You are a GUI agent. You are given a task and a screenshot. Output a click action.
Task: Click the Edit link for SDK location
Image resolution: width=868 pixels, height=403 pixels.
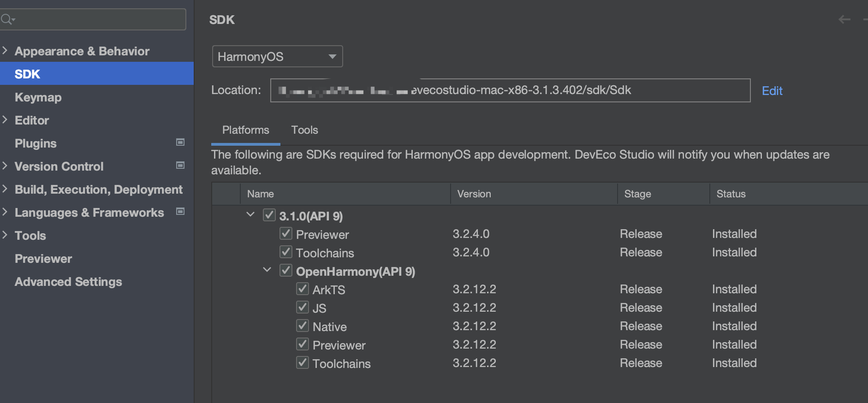772,91
